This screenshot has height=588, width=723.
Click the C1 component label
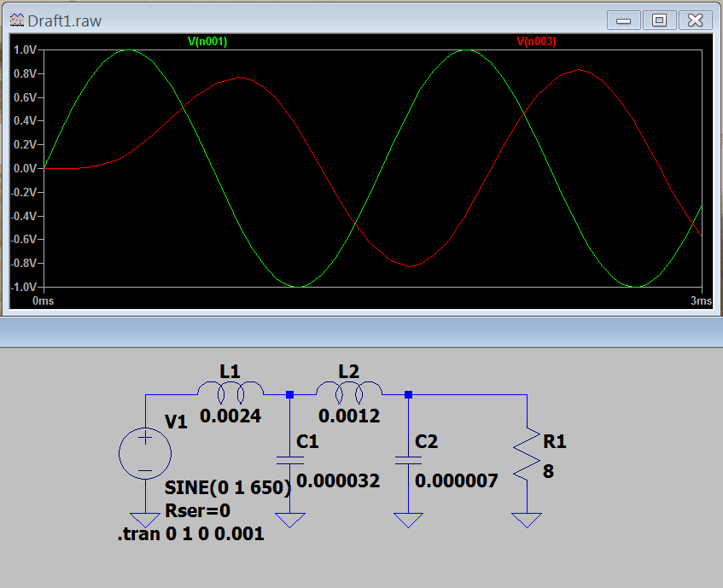[307, 442]
